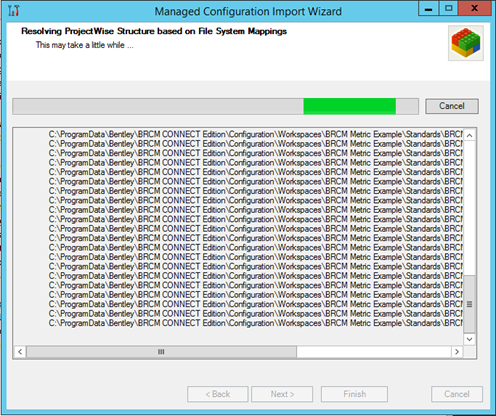
Task: Click the bottom Cancel wizard button
Action: tap(457, 394)
